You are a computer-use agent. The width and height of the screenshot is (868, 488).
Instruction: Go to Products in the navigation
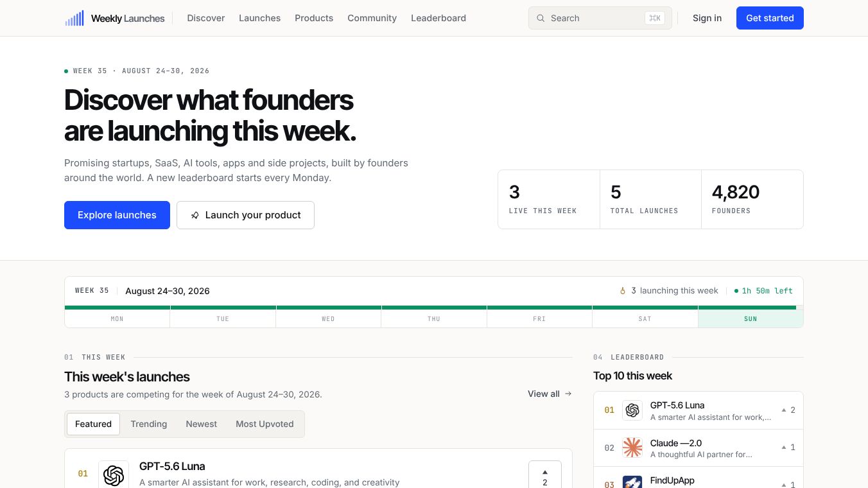pyautogui.click(x=314, y=18)
